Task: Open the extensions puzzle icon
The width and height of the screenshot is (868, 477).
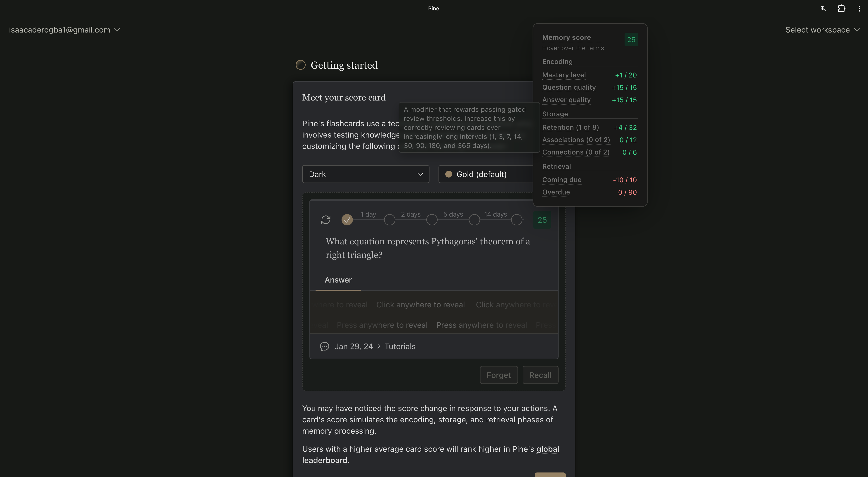Action: [841, 8]
